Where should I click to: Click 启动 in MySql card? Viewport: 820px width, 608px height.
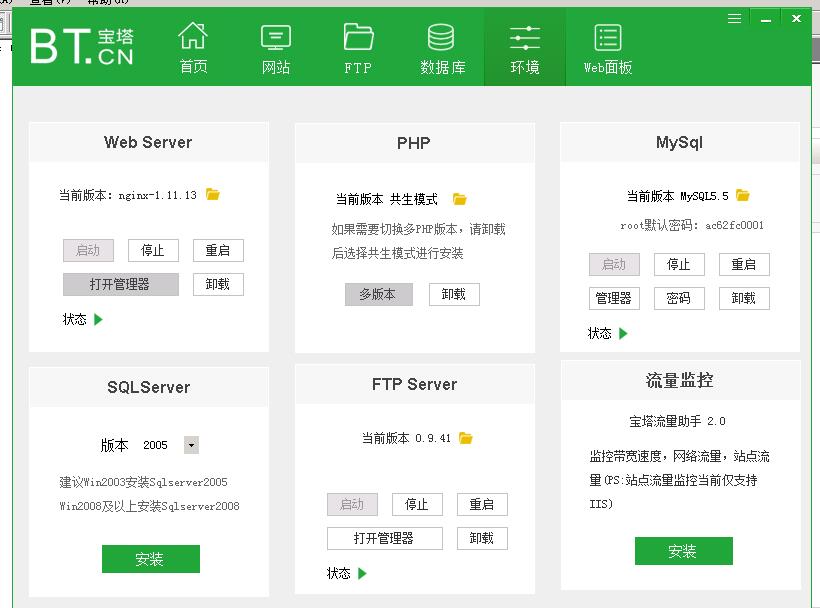click(614, 265)
